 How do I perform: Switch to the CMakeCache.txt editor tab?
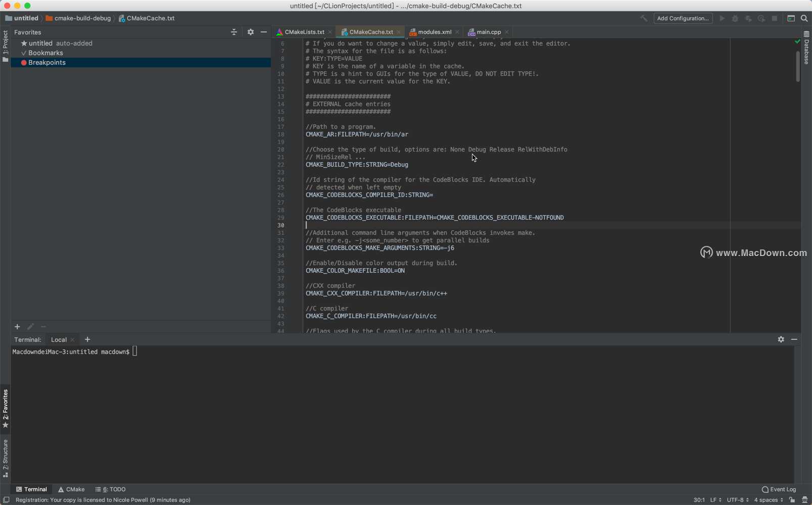click(x=371, y=32)
